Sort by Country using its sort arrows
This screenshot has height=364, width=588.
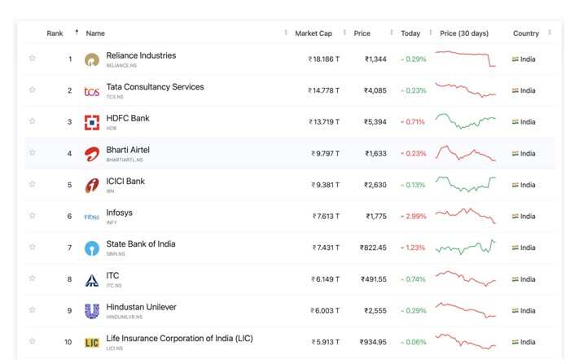click(550, 33)
